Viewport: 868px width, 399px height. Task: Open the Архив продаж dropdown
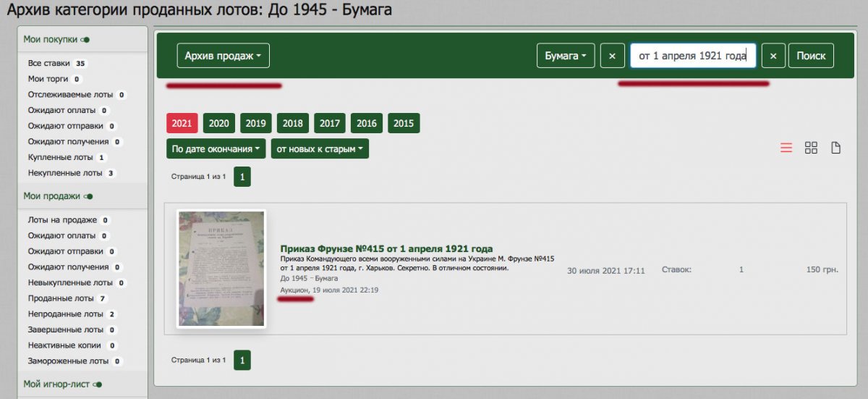pyautogui.click(x=223, y=56)
